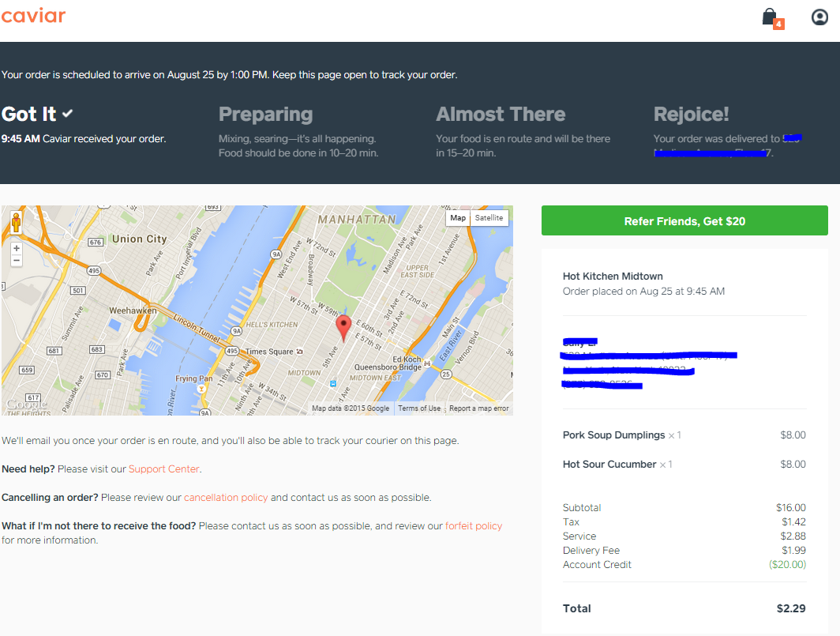Click the Account Credit ($20.00) value
Image resolution: width=840 pixels, height=636 pixels.
tap(787, 564)
